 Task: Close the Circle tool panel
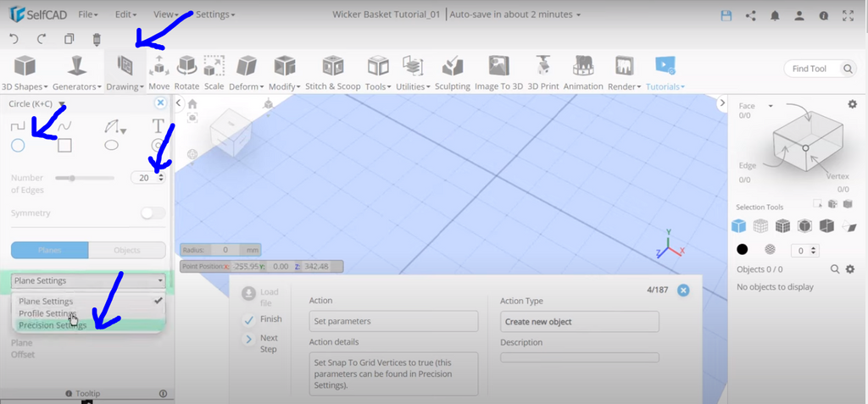tap(160, 103)
